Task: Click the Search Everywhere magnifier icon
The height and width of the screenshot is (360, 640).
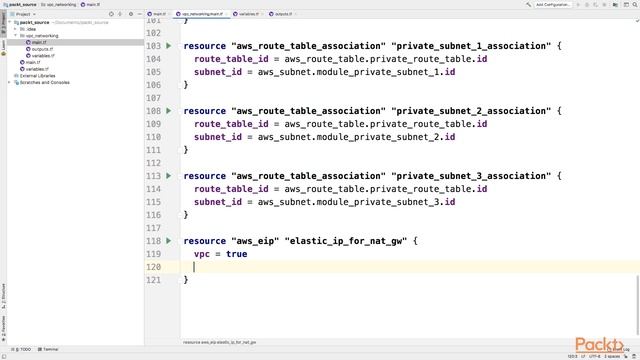Action: (x=635, y=4)
